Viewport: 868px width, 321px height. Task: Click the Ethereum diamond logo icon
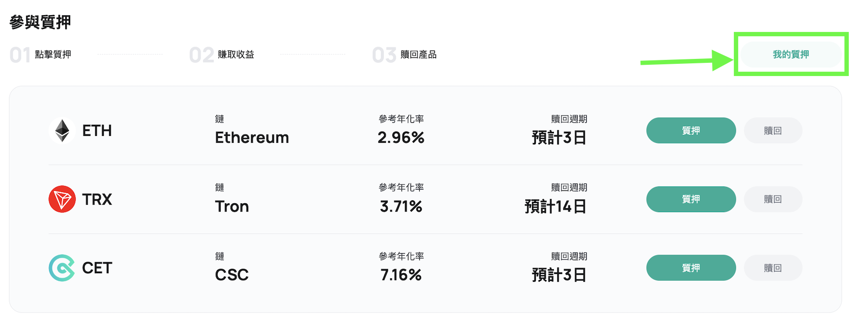coord(62,131)
